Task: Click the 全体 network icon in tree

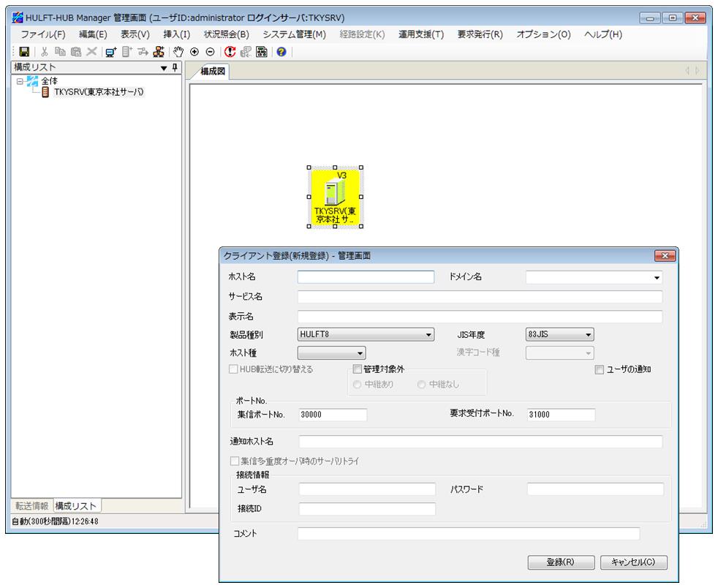Action: [x=32, y=81]
